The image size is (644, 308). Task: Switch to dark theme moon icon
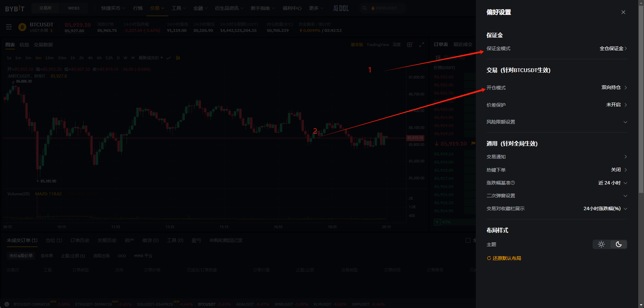coord(619,244)
